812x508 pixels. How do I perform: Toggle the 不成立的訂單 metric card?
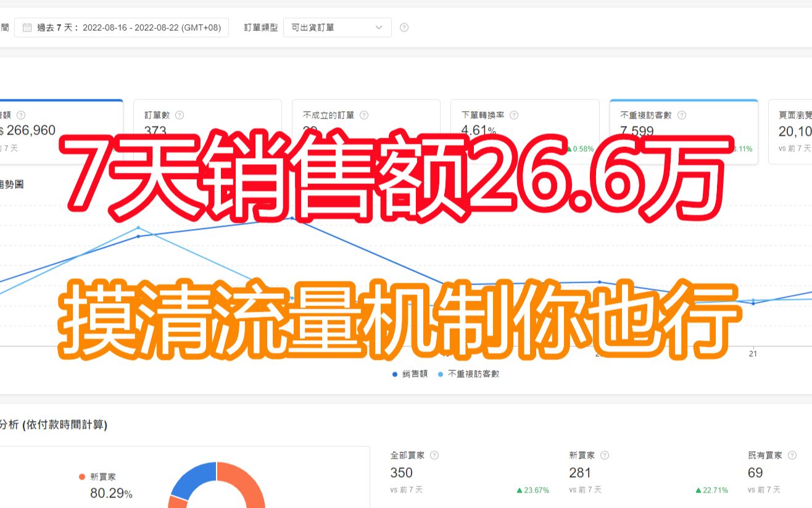pyautogui.click(x=366, y=131)
